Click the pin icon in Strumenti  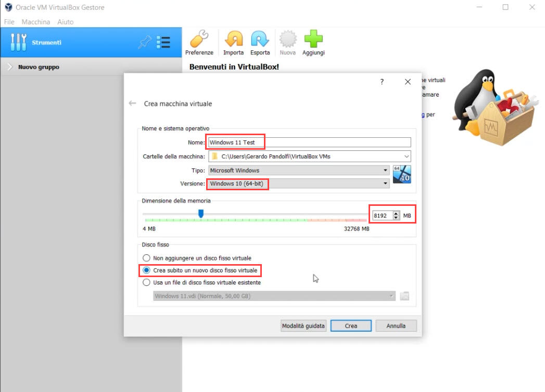click(x=144, y=43)
